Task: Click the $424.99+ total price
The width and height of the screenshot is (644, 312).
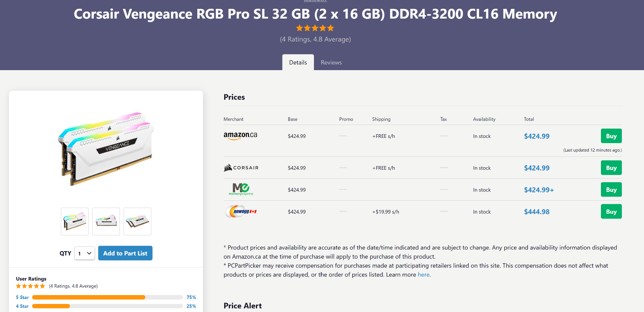Action: (539, 190)
